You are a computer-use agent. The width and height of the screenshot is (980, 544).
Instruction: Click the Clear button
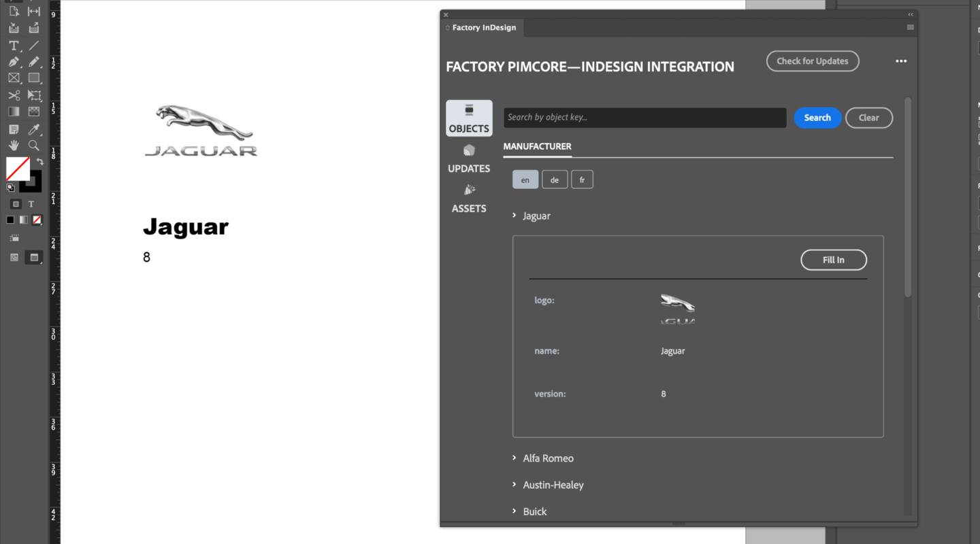(x=869, y=118)
